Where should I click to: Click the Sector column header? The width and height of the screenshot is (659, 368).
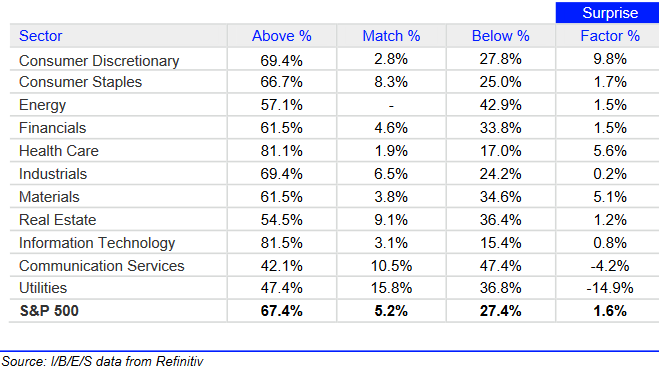[41, 36]
